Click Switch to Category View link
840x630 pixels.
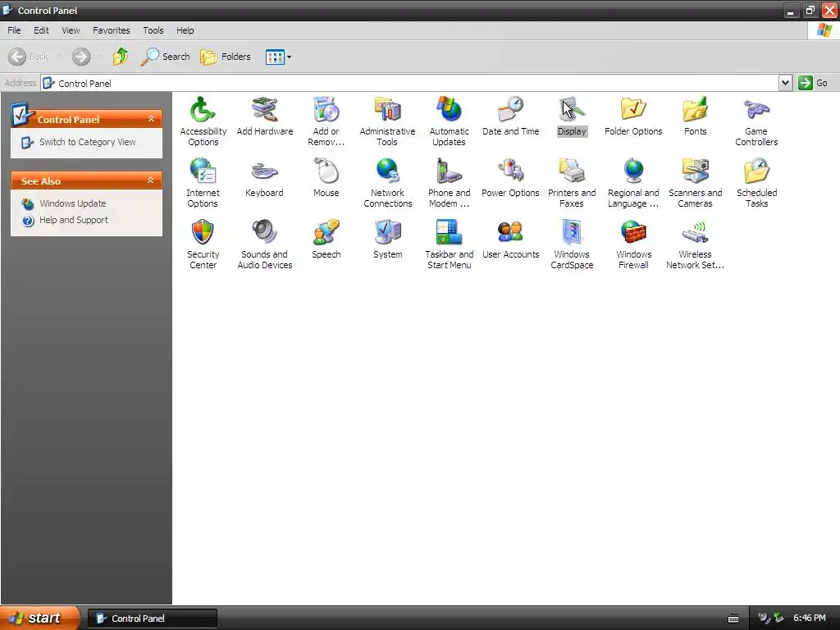click(x=87, y=142)
